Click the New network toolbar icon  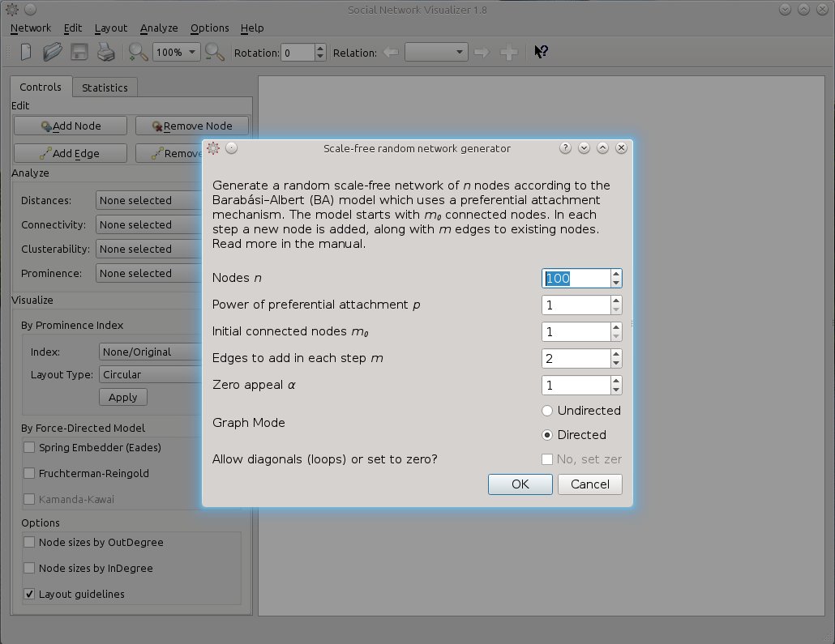26,52
